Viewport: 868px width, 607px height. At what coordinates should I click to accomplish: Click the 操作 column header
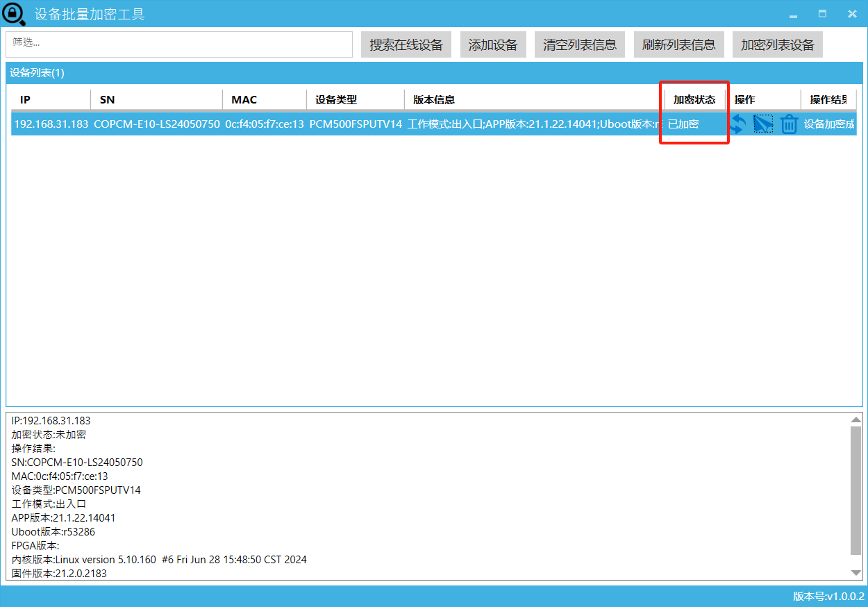763,100
